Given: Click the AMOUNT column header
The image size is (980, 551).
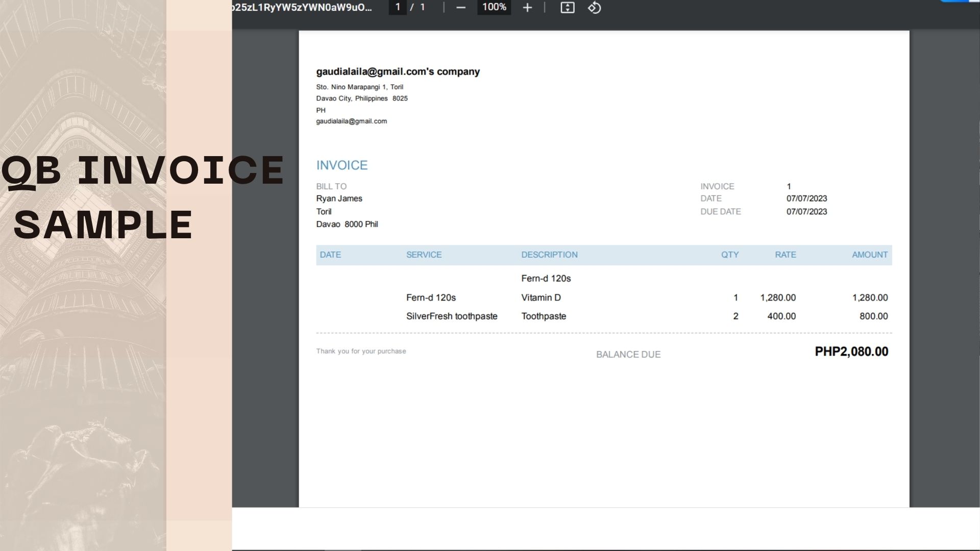Looking at the screenshot, I should point(869,255).
